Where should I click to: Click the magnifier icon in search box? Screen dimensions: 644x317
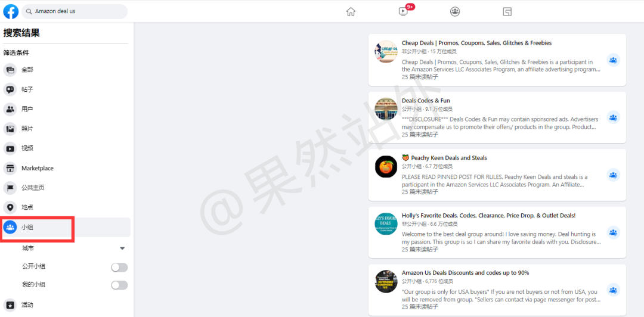29,11
